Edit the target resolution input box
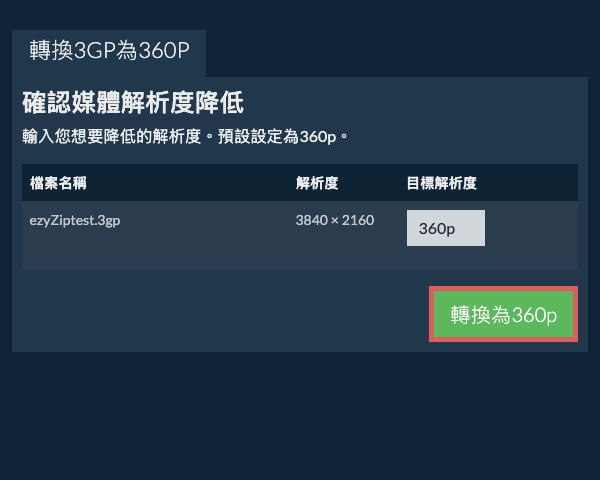The image size is (600, 480). 445,228
